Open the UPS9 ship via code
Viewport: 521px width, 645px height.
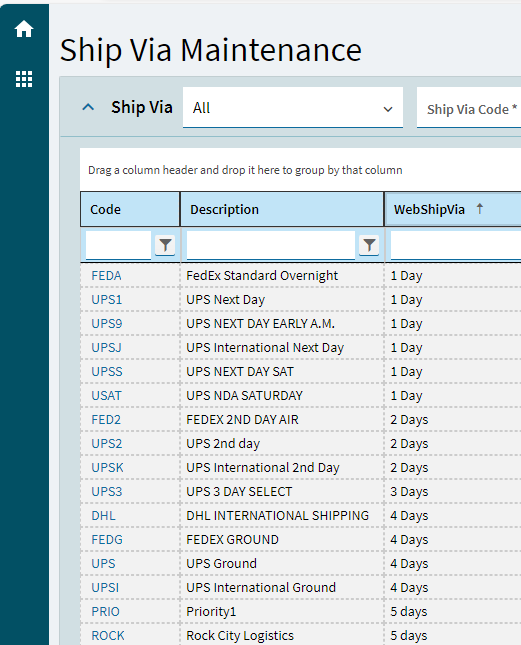coord(107,324)
